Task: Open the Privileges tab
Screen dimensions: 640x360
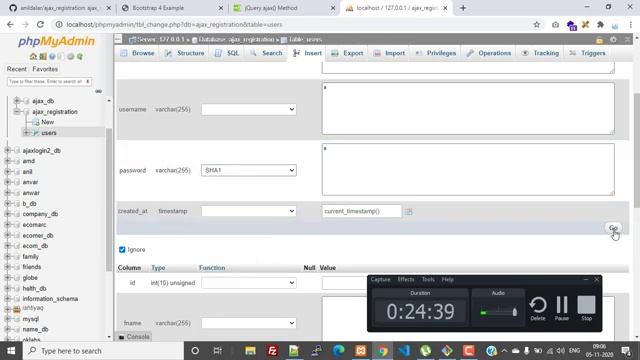Action: [x=436, y=53]
